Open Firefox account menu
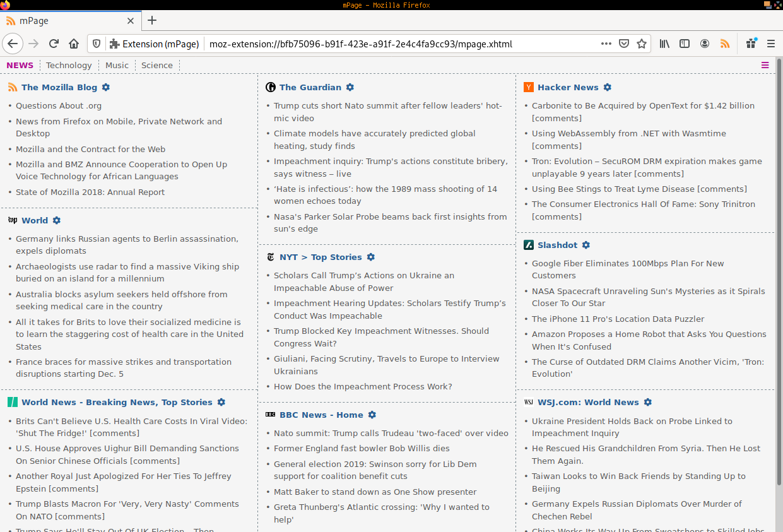783x532 pixels. tap(705, 44)
